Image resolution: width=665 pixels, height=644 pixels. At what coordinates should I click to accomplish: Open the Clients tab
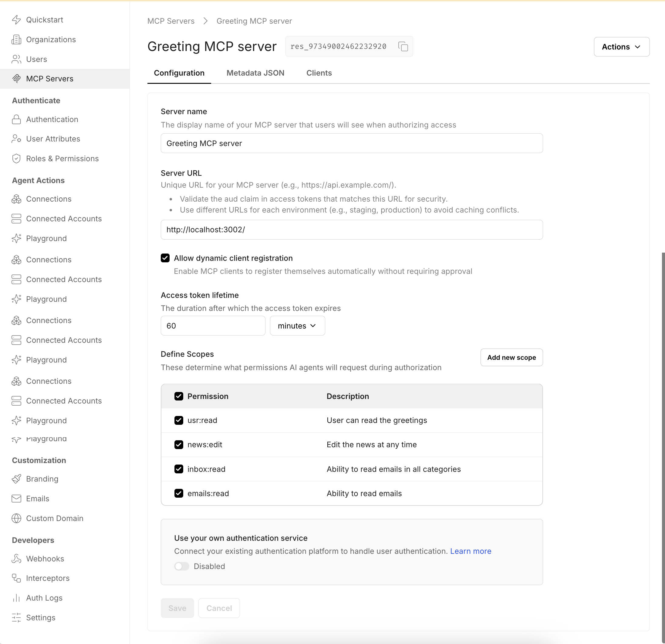click(319, 73)
